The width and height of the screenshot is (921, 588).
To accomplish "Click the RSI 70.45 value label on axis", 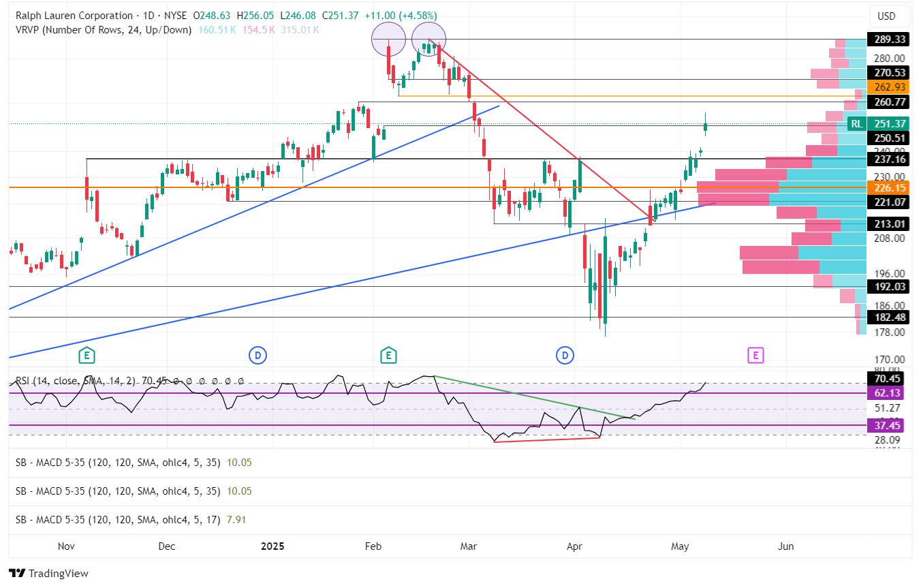I will coord(887,378).
